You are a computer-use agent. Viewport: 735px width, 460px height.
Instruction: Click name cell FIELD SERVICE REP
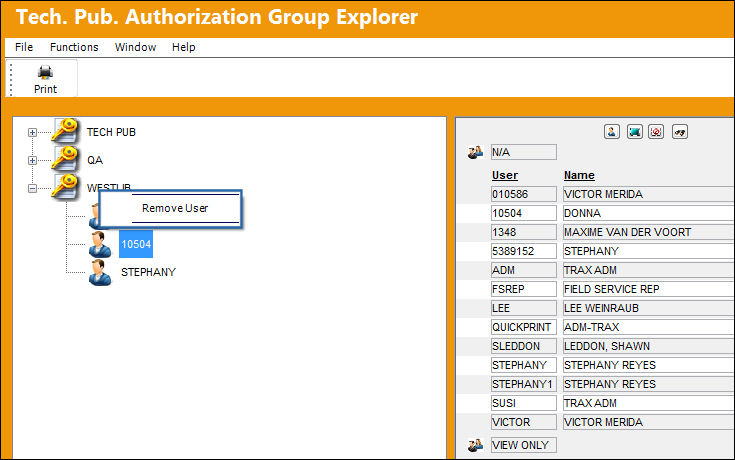(x=648, y=289)
